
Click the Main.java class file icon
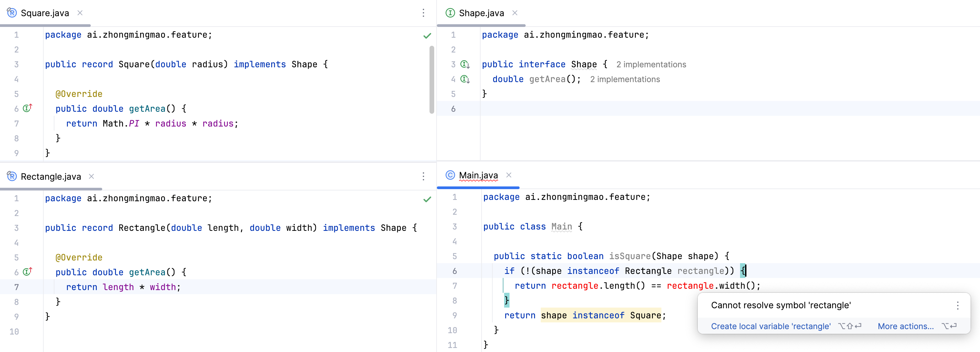click(450, 175)
